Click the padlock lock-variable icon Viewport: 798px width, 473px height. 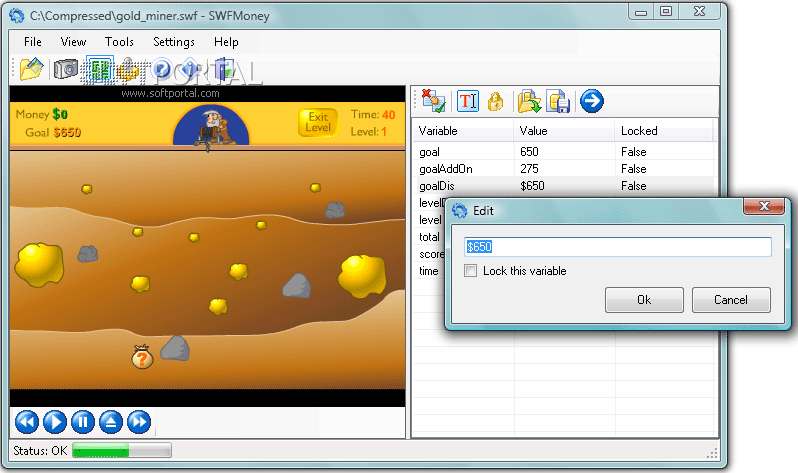(495, 101)
